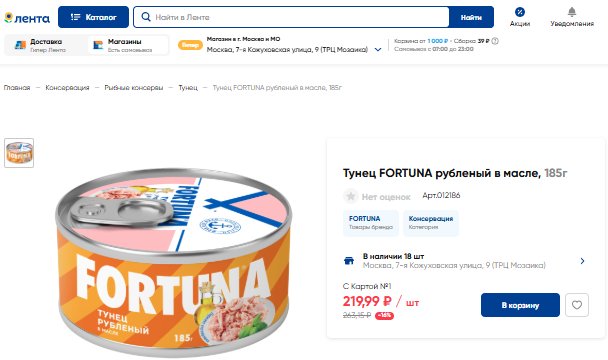Screen dimensions: 608x360
Task: Click the rating star icon
Action: pyautogui.click(x=351, y=196)
